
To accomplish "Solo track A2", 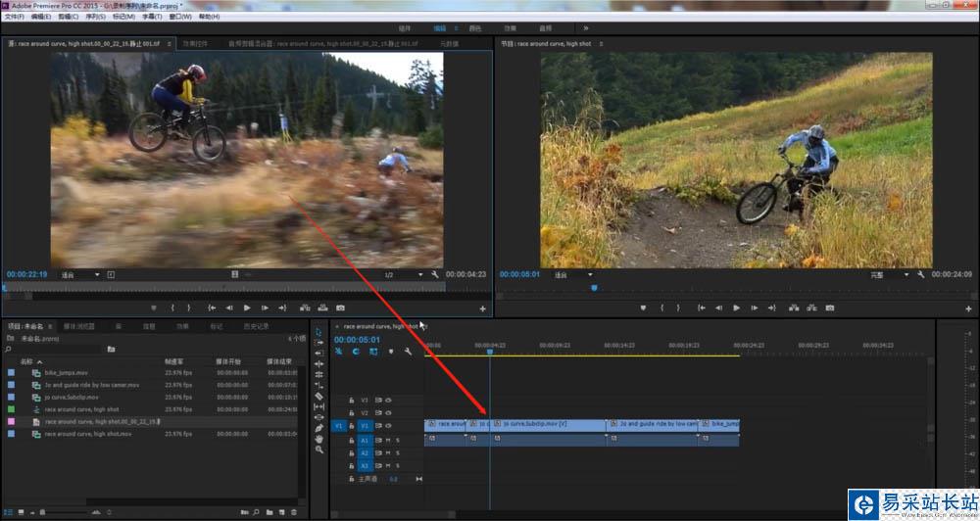I will coord(398,452).
